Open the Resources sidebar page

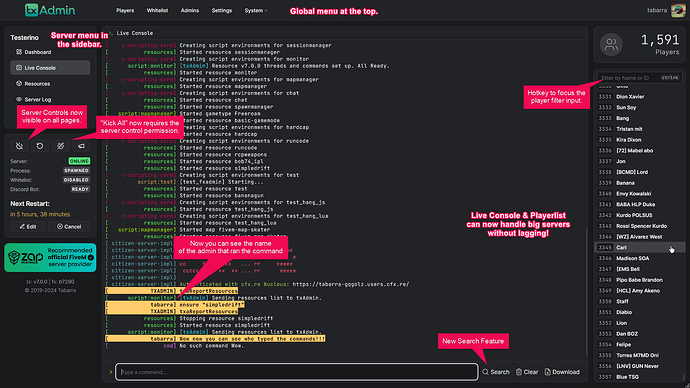[x=50, y=84]
